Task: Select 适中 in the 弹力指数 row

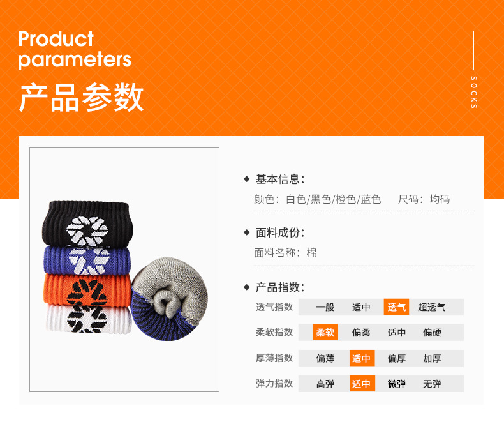Action: pyautogui.click(x=362, y=383)
